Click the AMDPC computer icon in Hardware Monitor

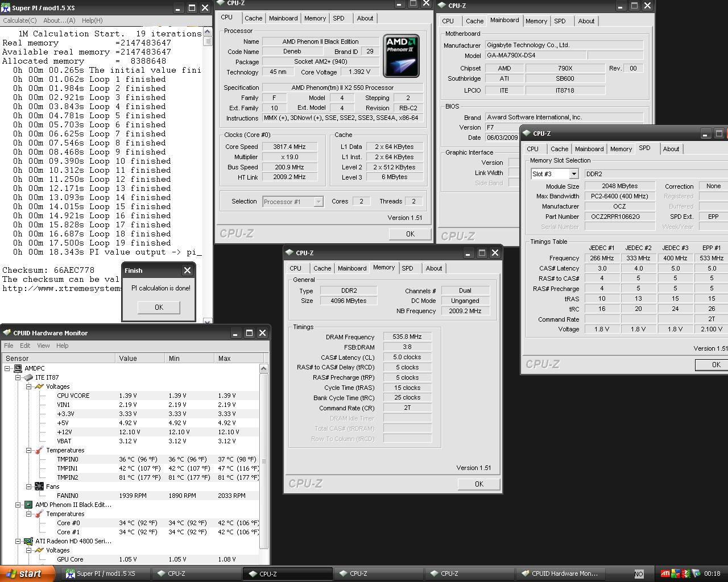pos(18,368)
